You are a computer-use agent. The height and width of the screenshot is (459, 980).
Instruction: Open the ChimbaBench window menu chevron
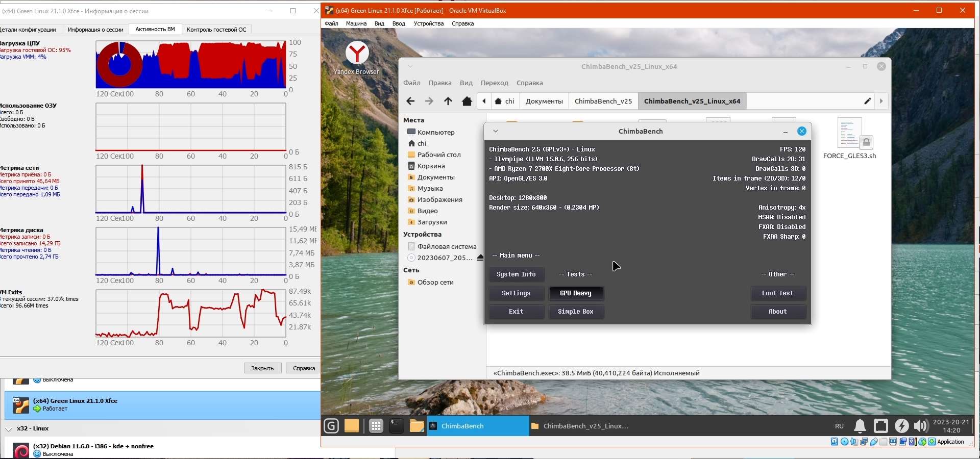pos(495,131)
